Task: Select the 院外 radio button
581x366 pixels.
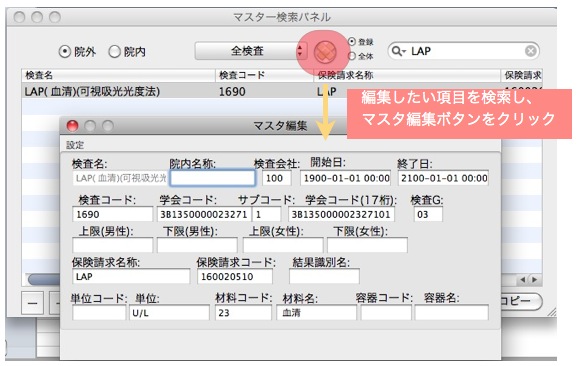Action: tap(64, 51)
